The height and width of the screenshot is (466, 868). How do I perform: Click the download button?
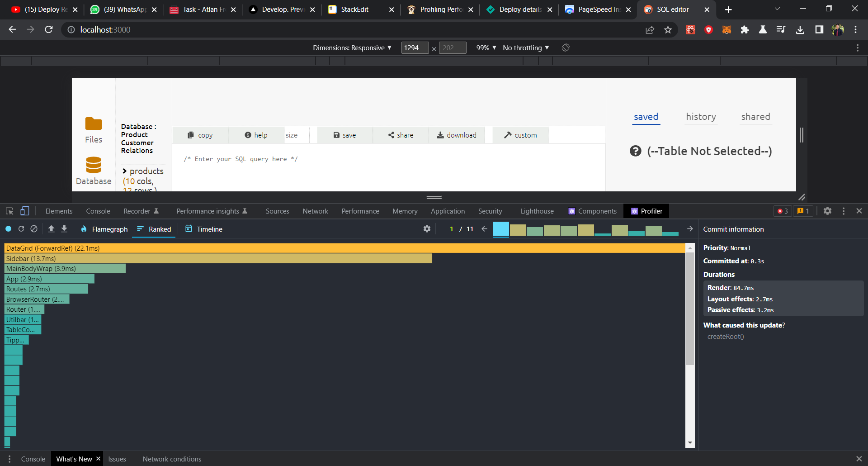pyautogui.click(x=457, y=135)
